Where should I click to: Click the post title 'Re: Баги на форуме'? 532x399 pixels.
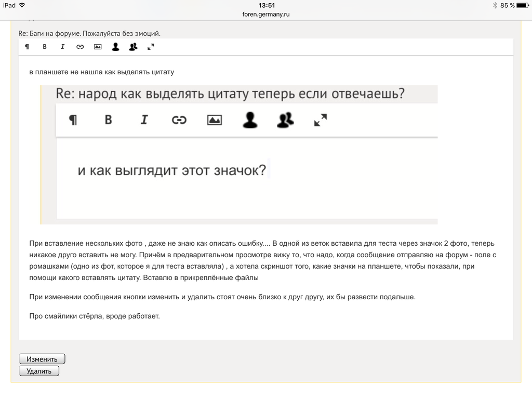[x=89, y=33]
